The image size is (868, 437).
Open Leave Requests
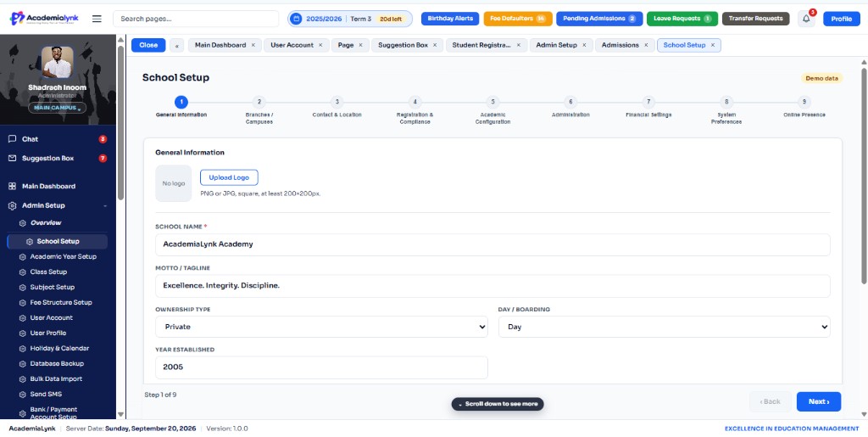coord(682,19)
